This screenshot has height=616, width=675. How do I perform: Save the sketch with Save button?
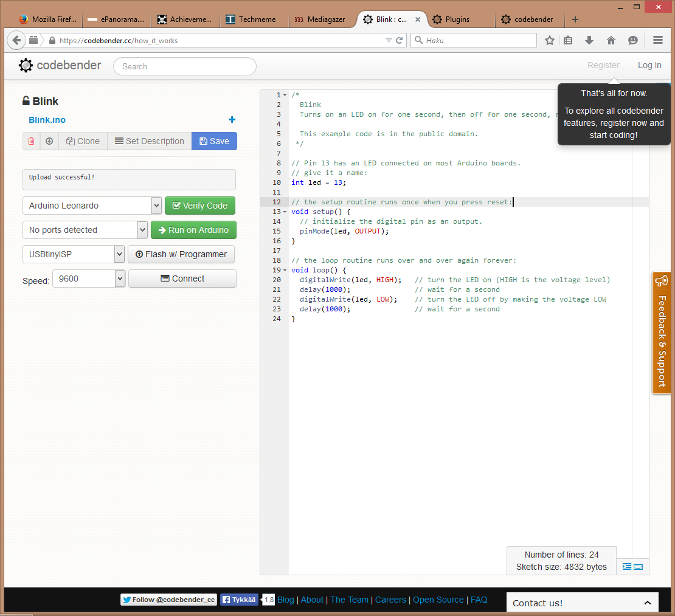pos(215,141)
